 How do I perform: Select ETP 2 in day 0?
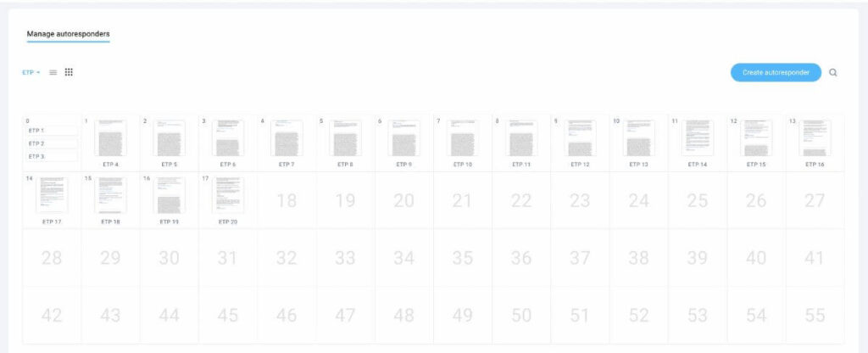[52, 143]
